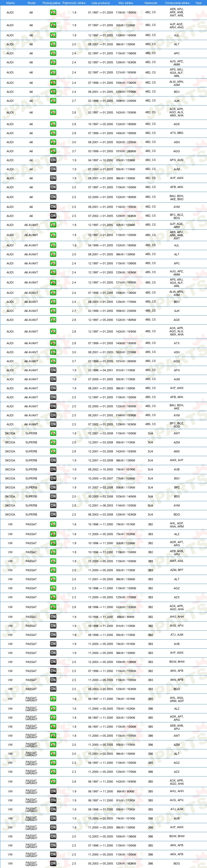Click the power cell '103kW / 140KM'

pyautogui.click(x=126, y=497)
